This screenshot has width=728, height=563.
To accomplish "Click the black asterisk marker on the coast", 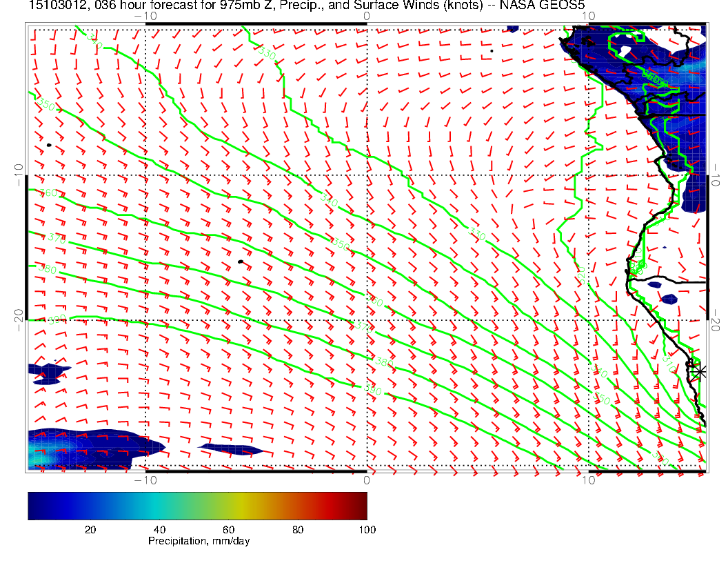I will pos(700,371).
